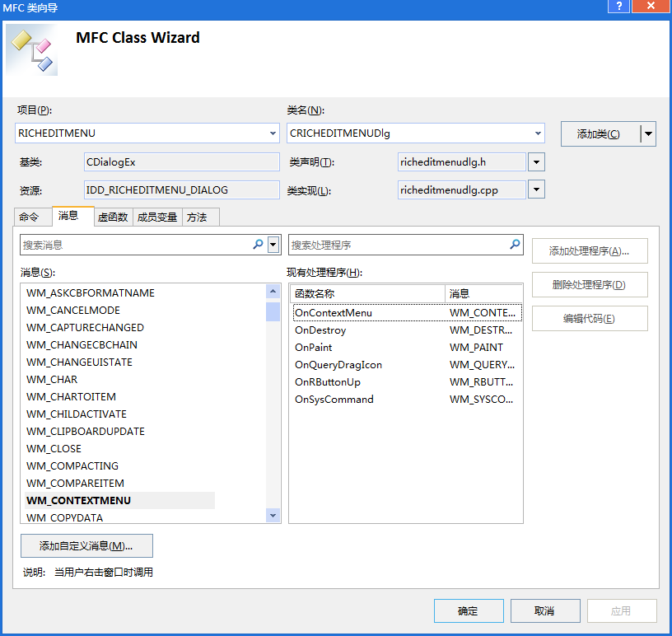Click the 基类 CDialogEx field
Viewport: 672px width, 636px height.
click(182, 162)
